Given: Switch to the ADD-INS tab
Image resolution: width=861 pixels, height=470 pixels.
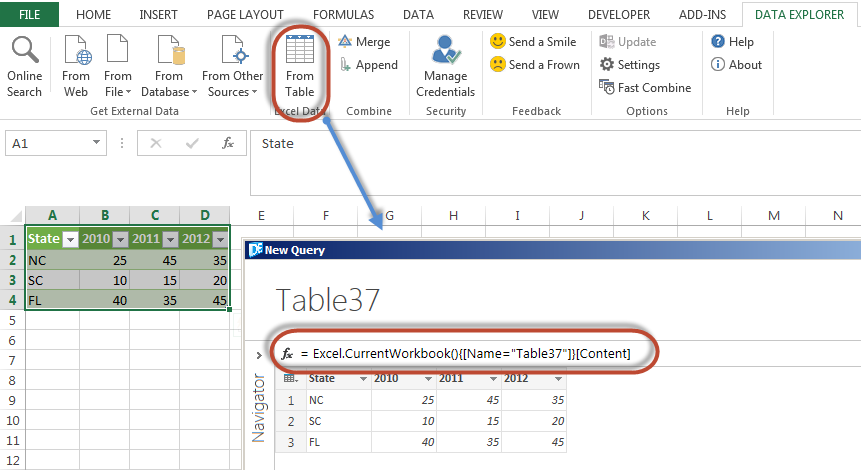Looking at the screenshot, I should [702, 15].
